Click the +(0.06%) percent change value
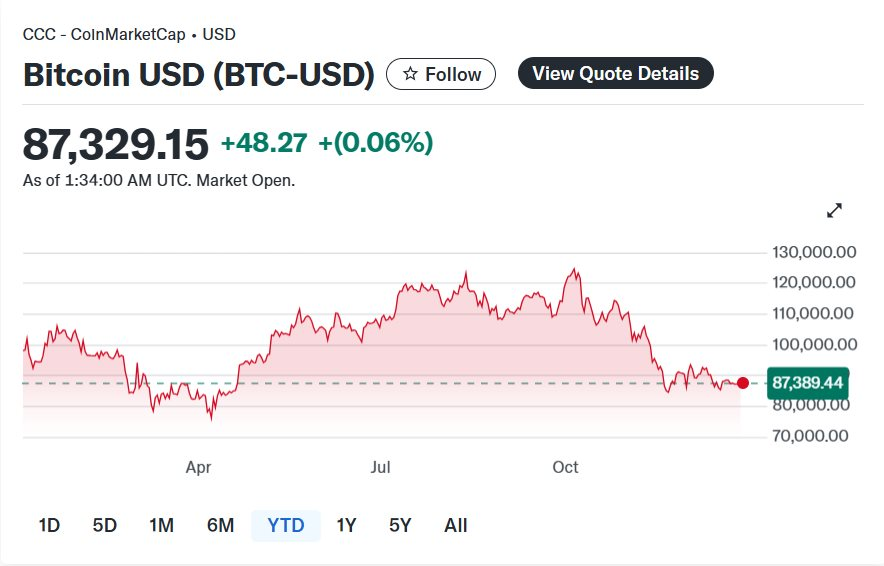 [x=376, y=143]
